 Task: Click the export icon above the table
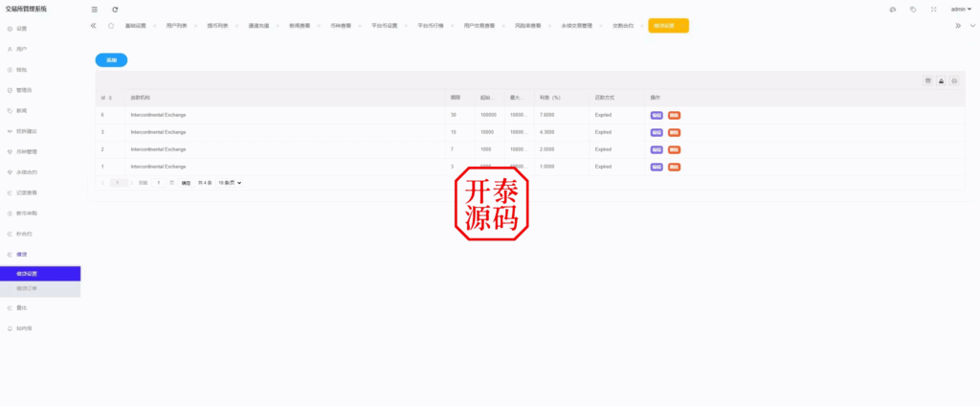coord(942,81)
